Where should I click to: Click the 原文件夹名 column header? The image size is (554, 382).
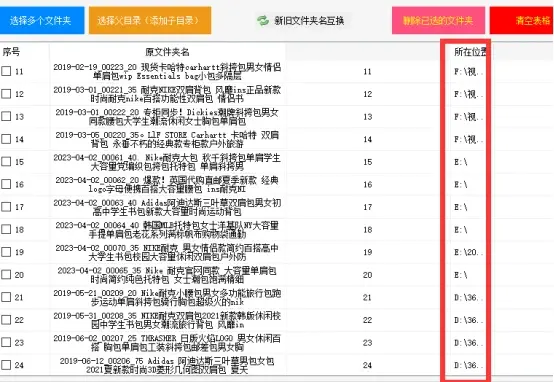(167, 52)
